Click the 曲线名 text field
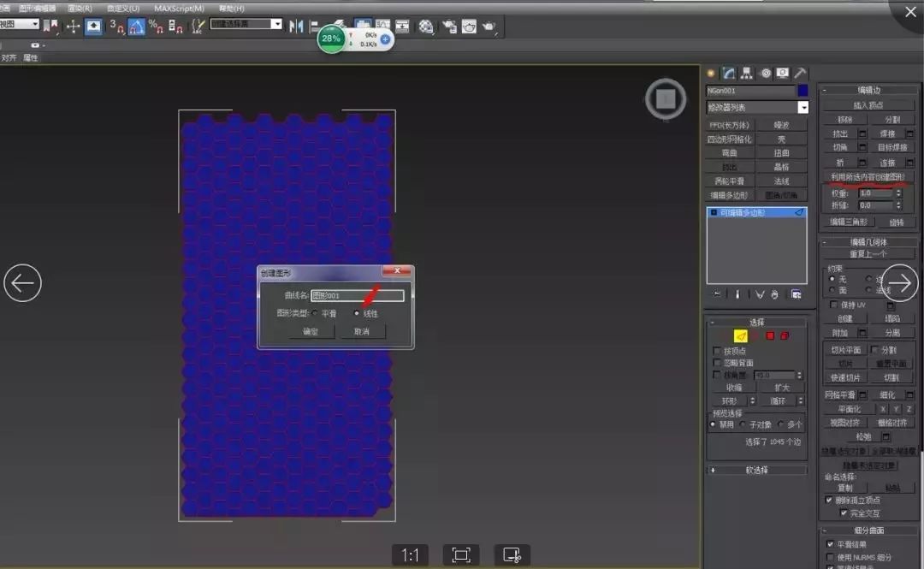924x569 pixels. (357, 295)
